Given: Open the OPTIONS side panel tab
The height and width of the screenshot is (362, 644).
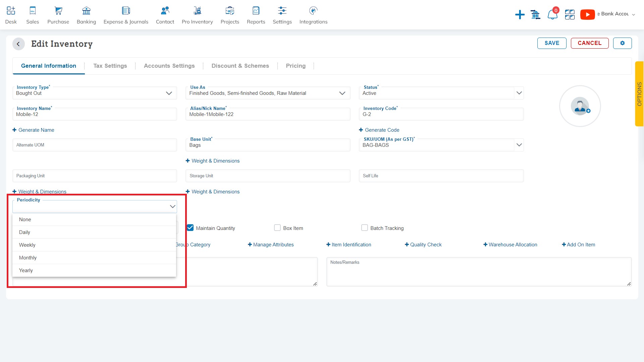Looking at the screenshot, I should point(639,94).
